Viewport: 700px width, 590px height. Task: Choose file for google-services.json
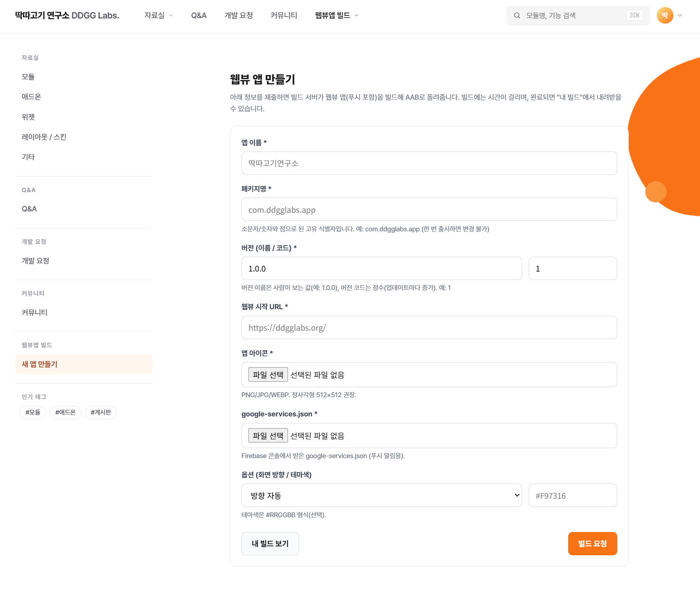pos(268,436)
